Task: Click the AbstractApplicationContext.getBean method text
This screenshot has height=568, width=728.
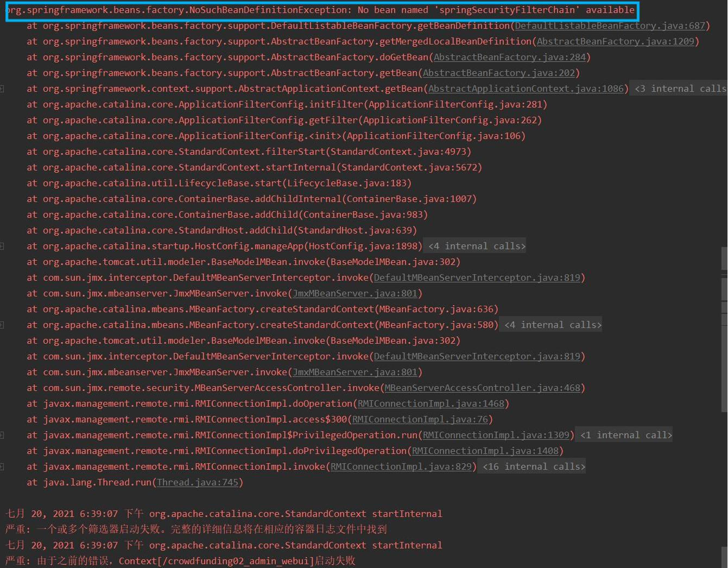Action: [x=330, y=89]
